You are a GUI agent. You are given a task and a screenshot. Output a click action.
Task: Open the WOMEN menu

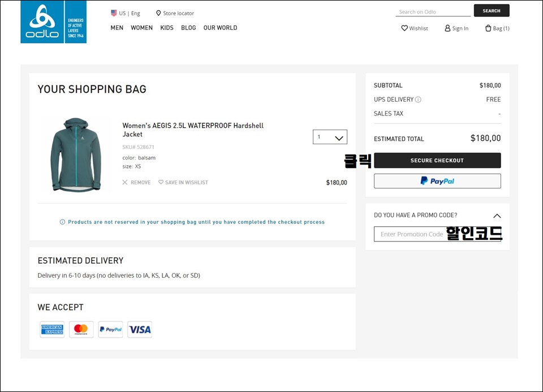click(141, 28)
